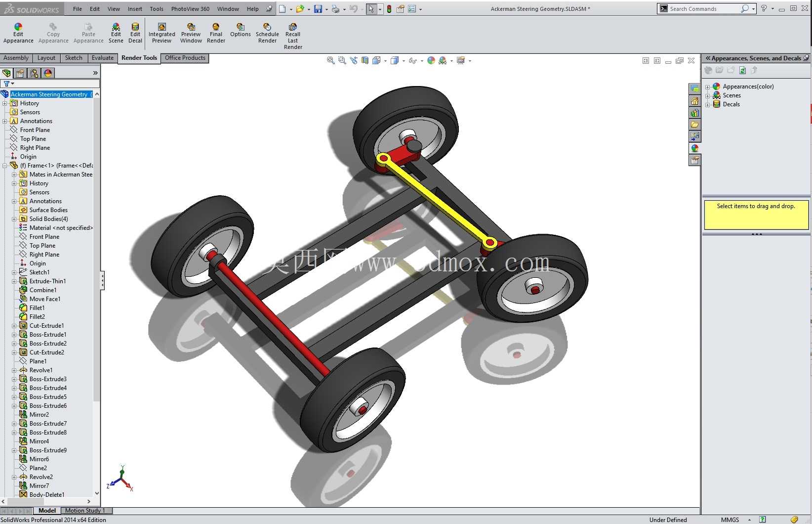This screenshot has height=524, width=812.
Task: Open the Preview Window tool
Action: [191, 33]
